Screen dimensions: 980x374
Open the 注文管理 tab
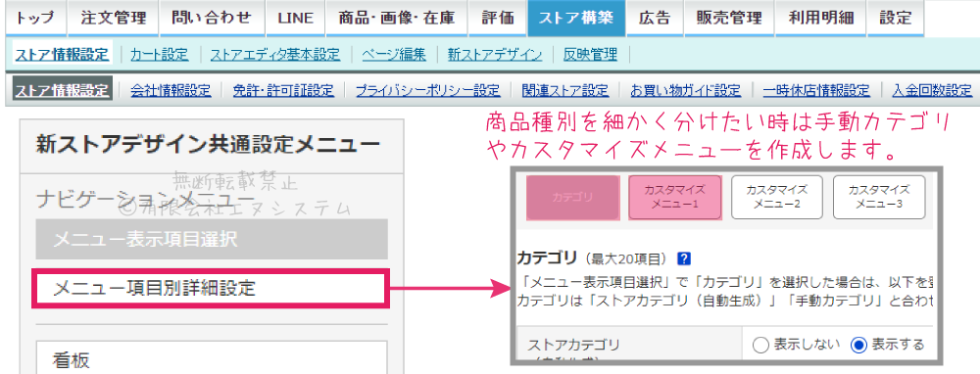pos(112,18)
